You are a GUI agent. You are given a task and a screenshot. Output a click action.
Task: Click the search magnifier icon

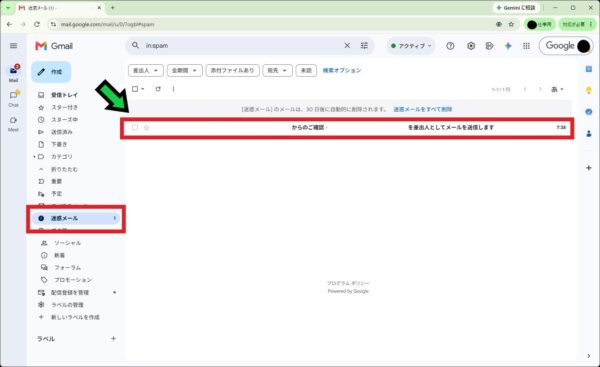(x=135, y=46)
